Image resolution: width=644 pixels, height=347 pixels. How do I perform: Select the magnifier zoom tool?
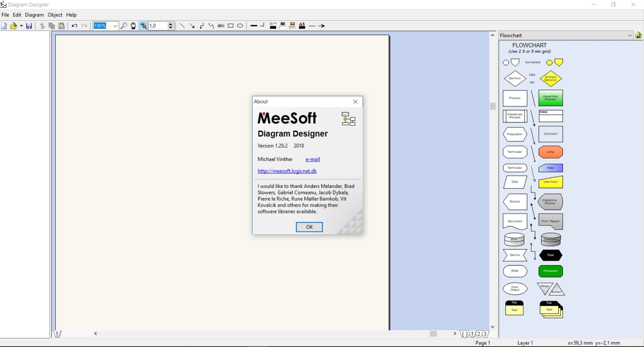click(124, 26)
